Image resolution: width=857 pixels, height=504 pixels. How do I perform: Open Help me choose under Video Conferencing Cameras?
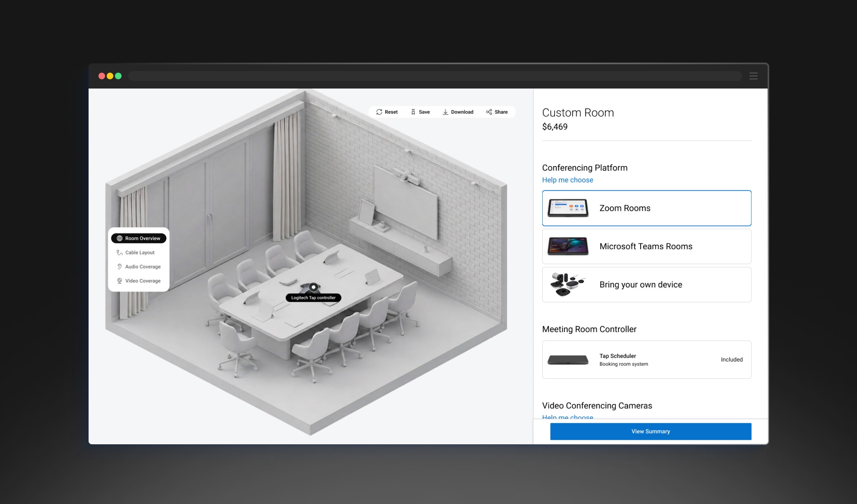point(567,417)
